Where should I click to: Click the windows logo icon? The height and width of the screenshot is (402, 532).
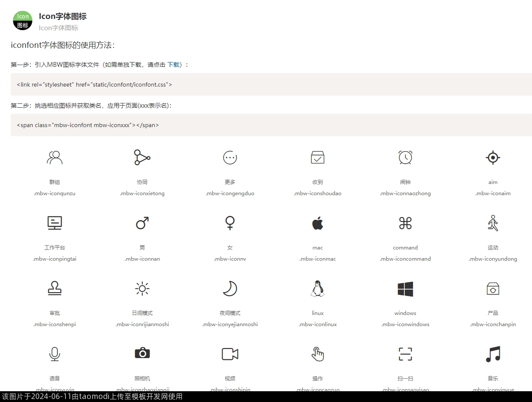pyautogui.click(x=405, y=289)
